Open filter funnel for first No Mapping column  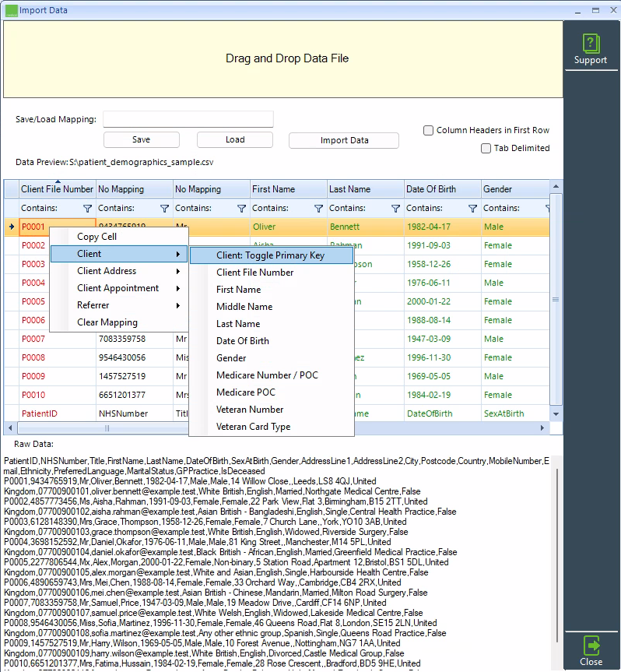164,208
